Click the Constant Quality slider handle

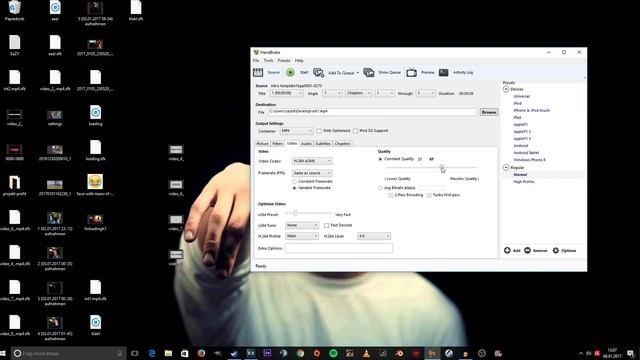[442, 167]
